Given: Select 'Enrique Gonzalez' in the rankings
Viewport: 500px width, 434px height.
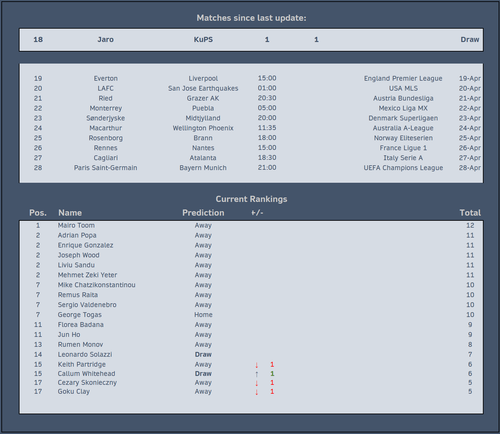Looking at the screenshot, I should (85, 245).
